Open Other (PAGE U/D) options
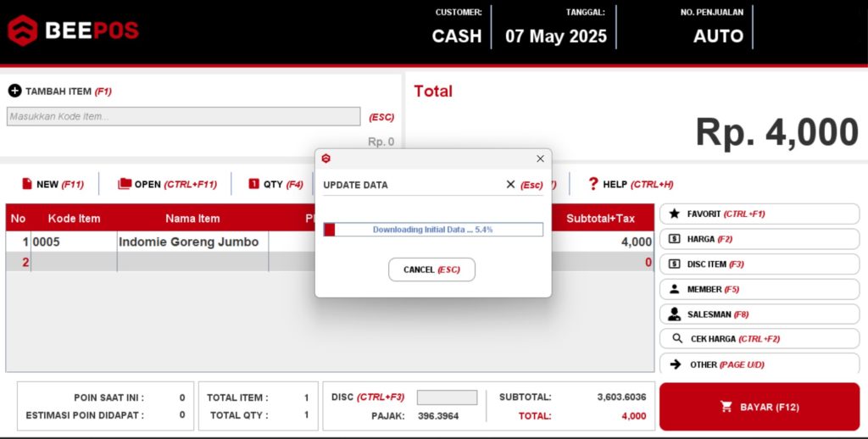Screen dimensions: 868x439 [759, 364]
